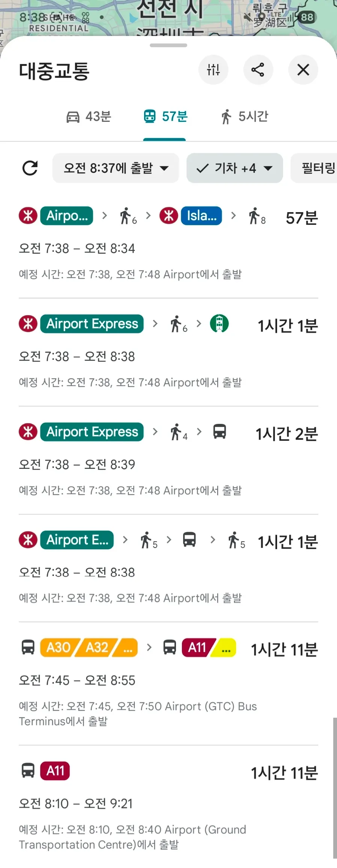Refresh transit results with reload icon
This screenshot has height=868, width=337.
[x=30, y=168]
